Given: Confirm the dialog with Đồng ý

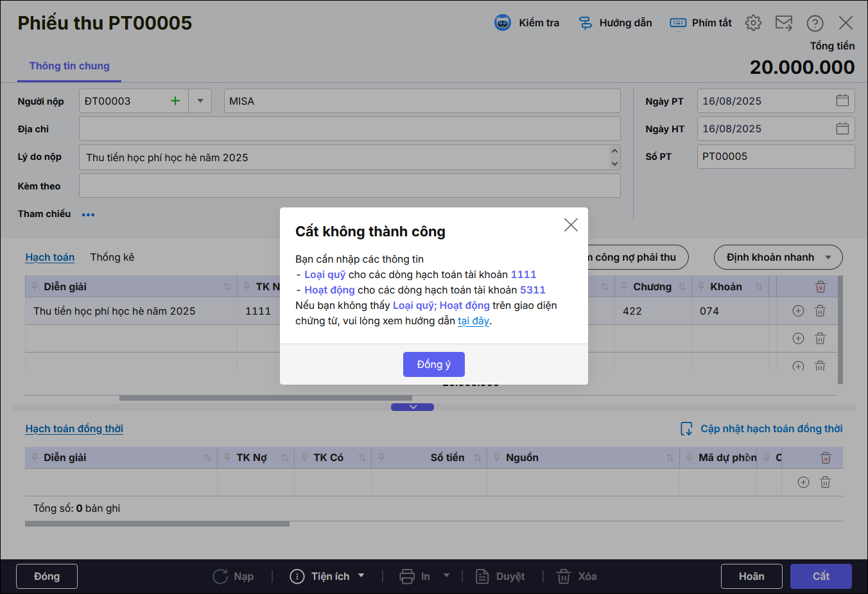Looking at the screenshot, I should (433, 364).
